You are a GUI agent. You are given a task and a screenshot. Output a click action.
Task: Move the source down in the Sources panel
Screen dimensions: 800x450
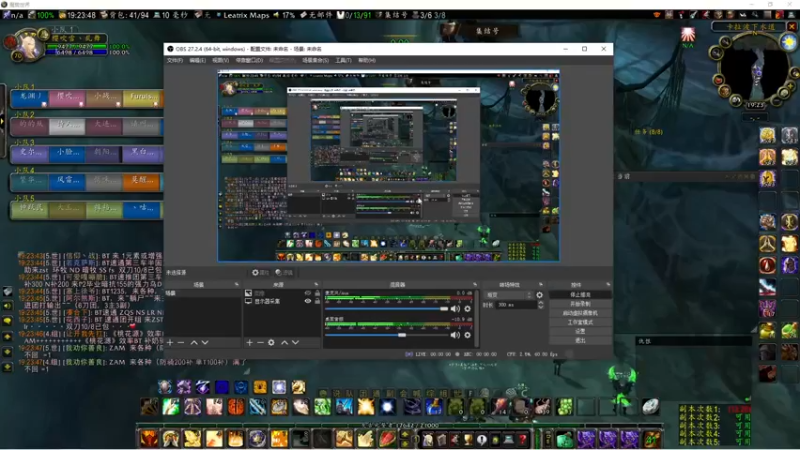point(295,342)
